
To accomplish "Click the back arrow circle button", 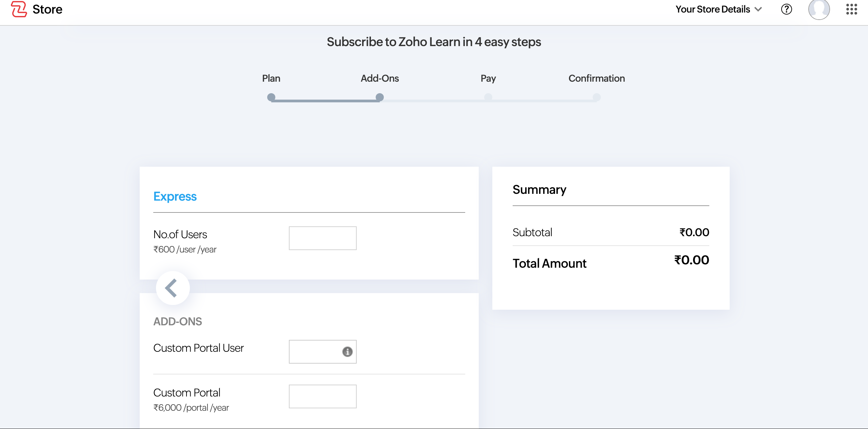I will [x=173, y=288].
